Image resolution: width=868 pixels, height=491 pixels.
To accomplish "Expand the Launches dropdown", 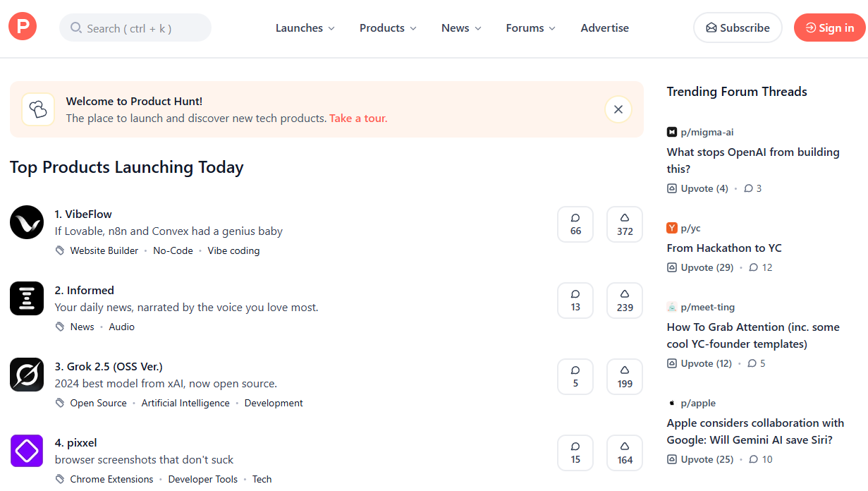I will click(305, 28).
